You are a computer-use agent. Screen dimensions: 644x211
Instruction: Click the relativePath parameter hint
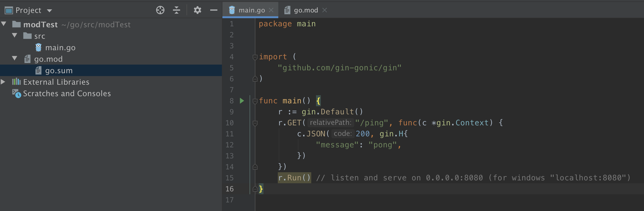click(x=331, y=123)
